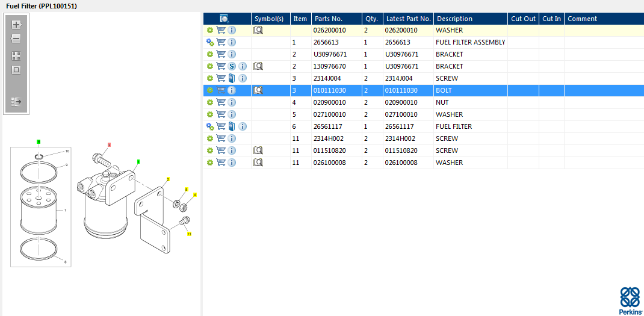Show info for SCREW 2314J004

[243, 78]
